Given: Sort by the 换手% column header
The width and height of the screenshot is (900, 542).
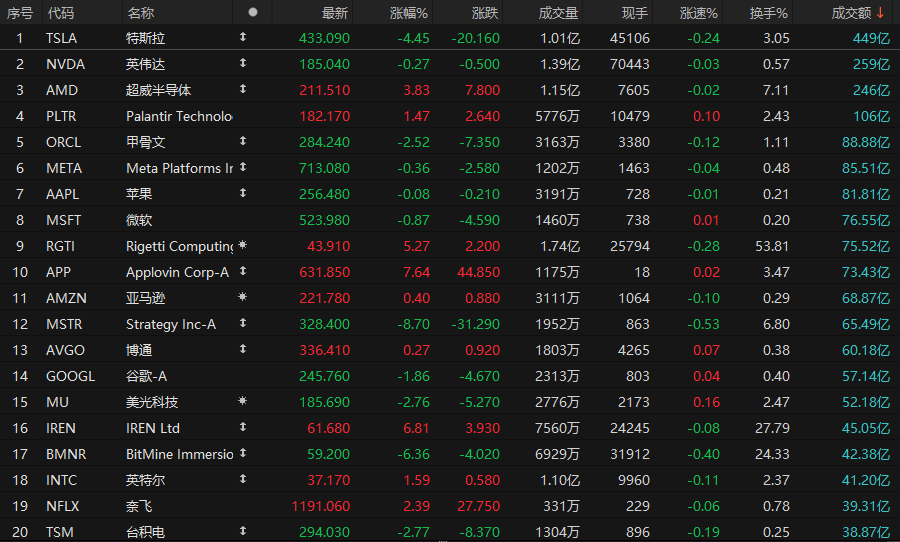Looking at the screenshot, I should pyautogui.click(x=769, y=13).
